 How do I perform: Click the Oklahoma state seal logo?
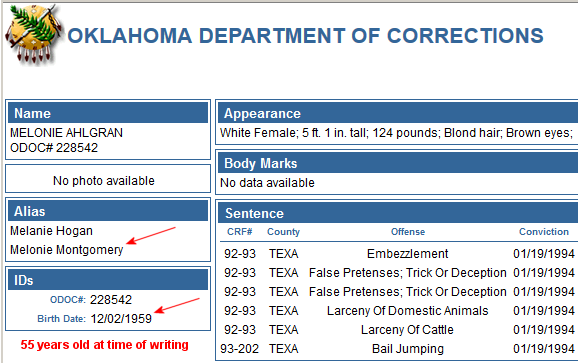click(x=32, y=34)
